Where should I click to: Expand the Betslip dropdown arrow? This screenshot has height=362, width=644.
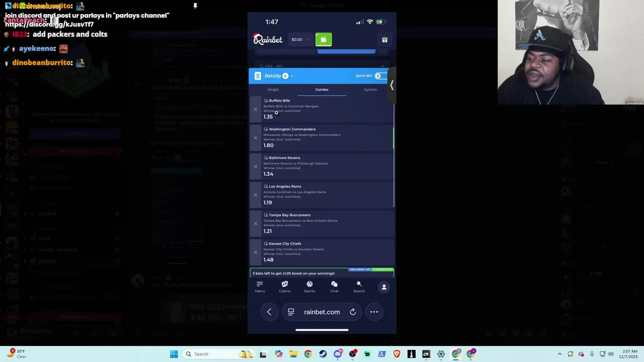[x=292, y=76]
